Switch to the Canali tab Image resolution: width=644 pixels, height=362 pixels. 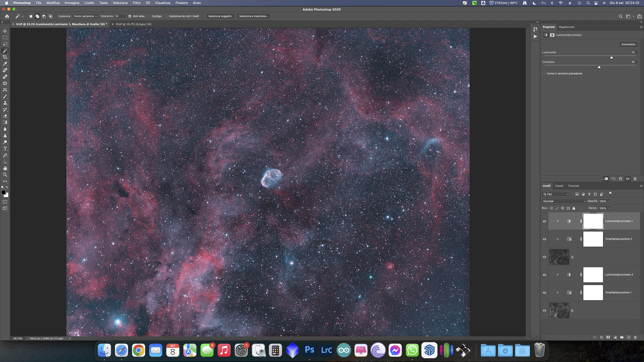pos(559,186)
